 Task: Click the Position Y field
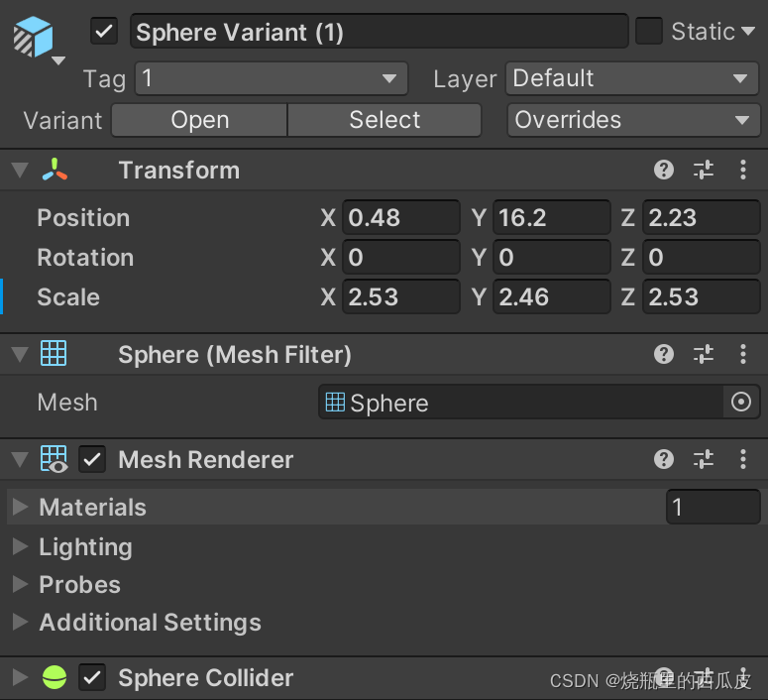click(x=552, y=218)
